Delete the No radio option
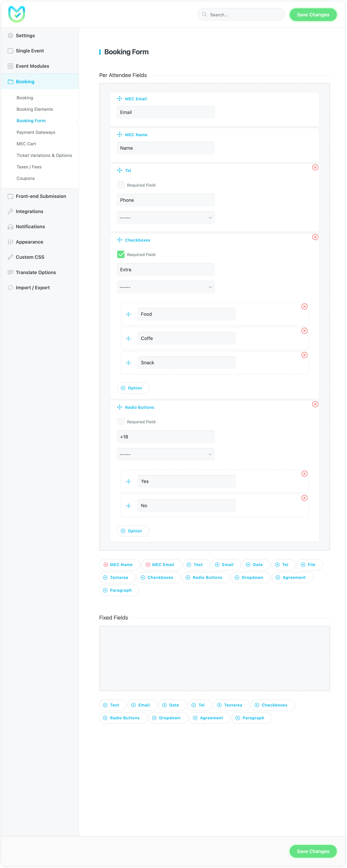Image resolution: width=347 pixels, height=868 pixels. [304, 498]
